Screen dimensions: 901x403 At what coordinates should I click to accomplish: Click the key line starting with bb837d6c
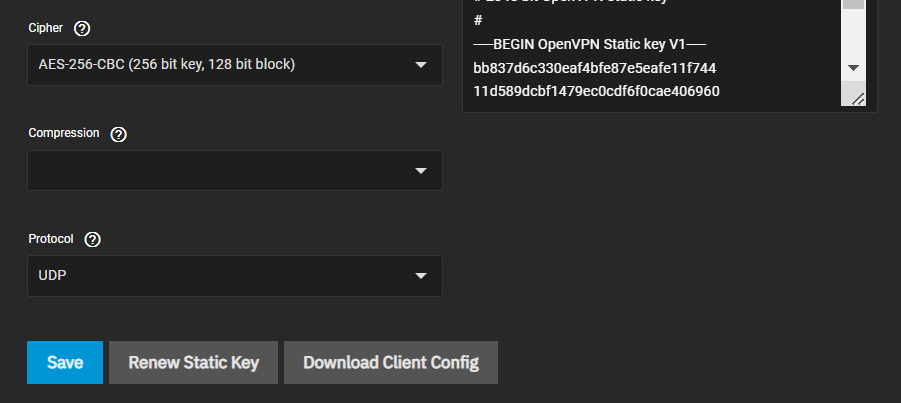(594, 68)
